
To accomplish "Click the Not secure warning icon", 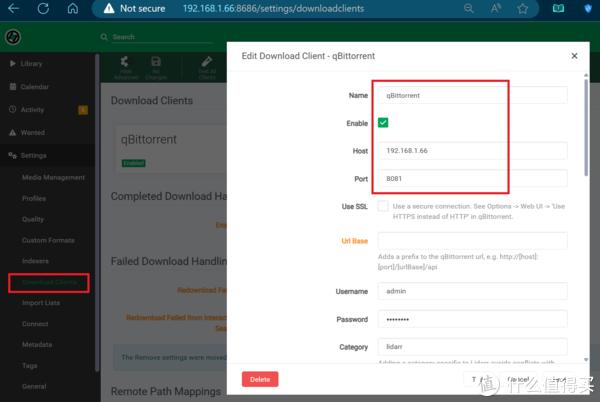I will [x=109, y=8].
